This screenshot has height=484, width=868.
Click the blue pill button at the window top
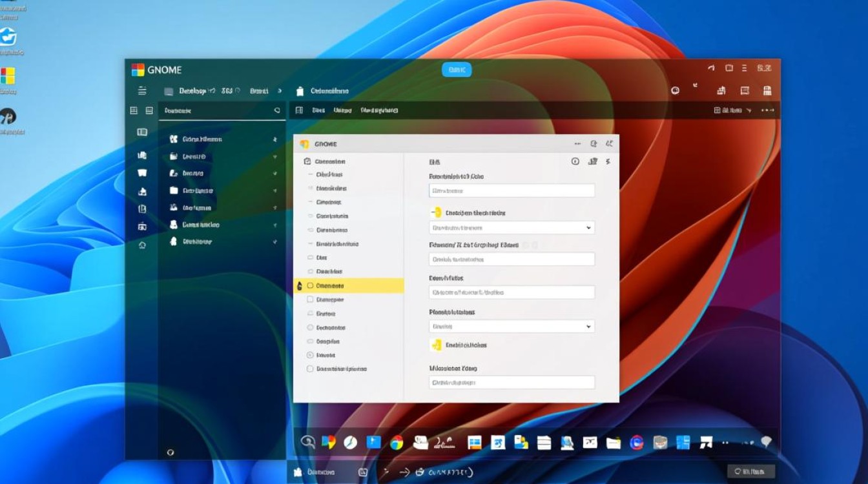(x=457, y=70)
